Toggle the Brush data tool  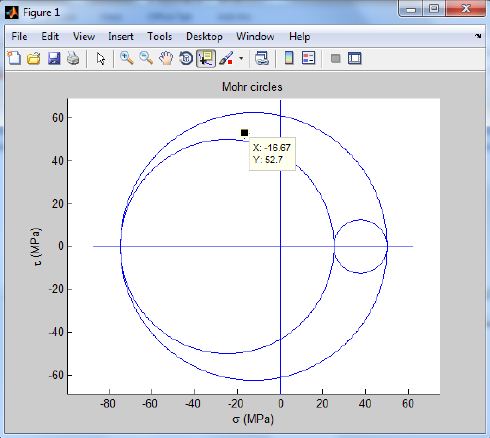coord(226,59)
